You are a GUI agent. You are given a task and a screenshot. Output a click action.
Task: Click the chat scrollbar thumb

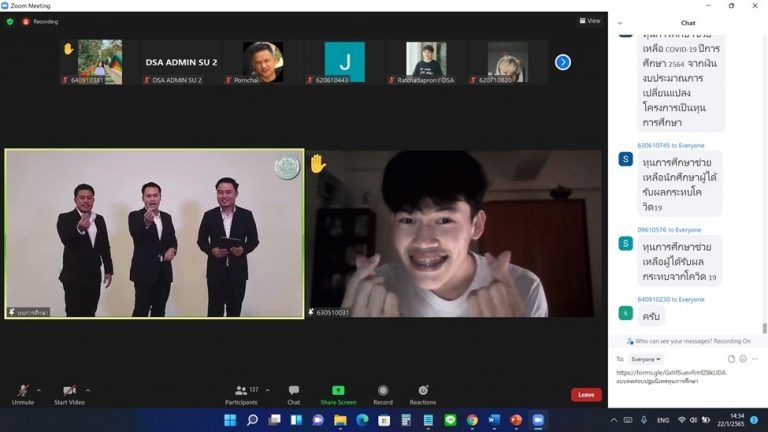pos(764,327)
